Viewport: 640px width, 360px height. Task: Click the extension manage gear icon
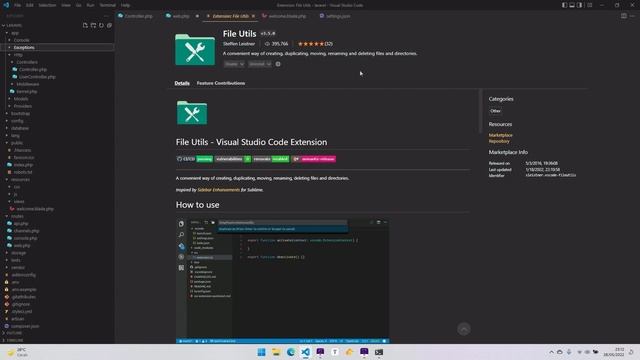[278, 64]
